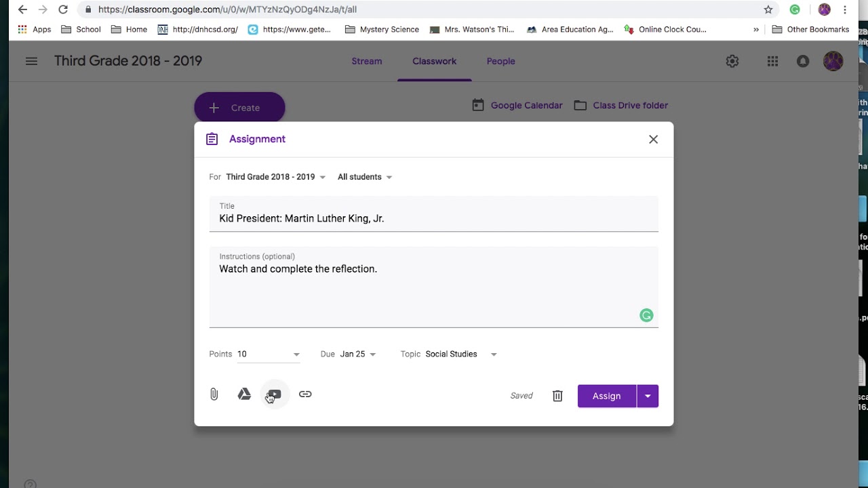The height and width of the screenshot is (488, 868).
Task: Reload the page
Action: tap(63, 9)
